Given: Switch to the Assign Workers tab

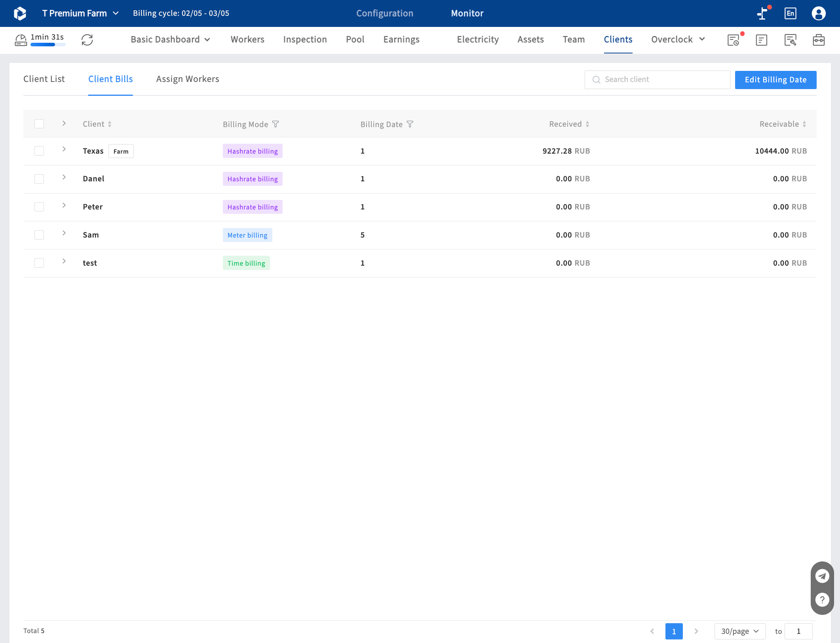Looking at the screenshot, I should tap(188, 79).
